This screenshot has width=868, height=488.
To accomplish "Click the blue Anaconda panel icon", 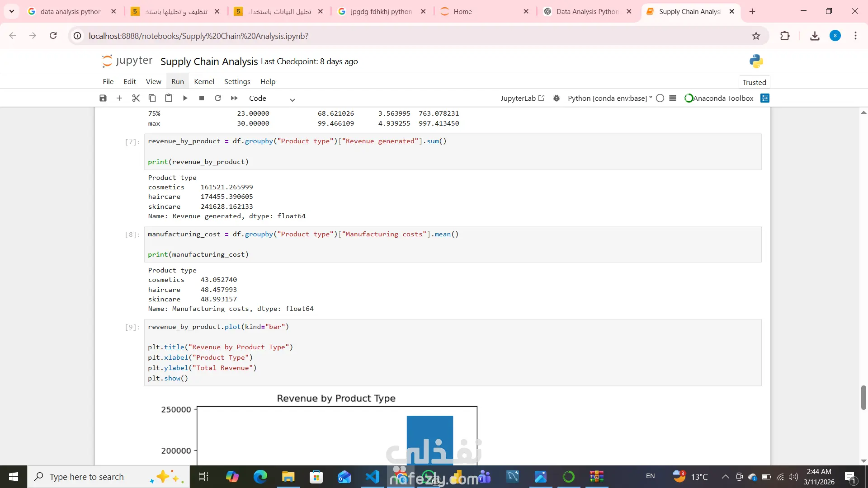I will tap(765, 98).
